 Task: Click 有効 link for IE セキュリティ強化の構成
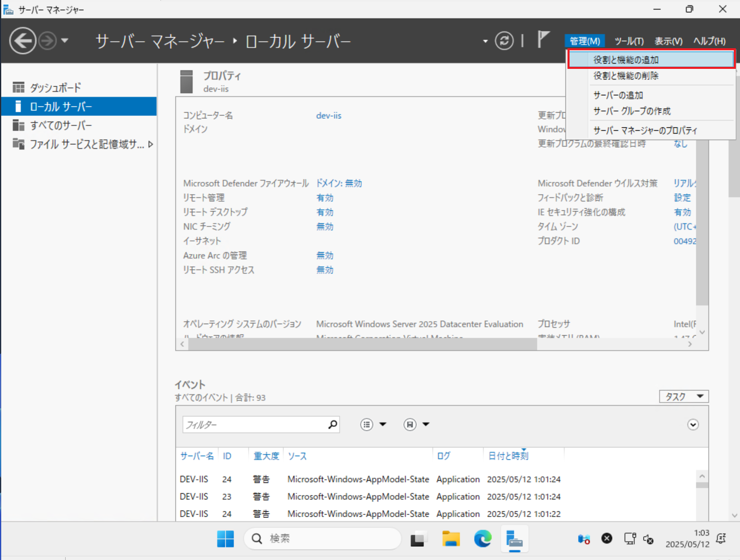click(x=682, y=212)
